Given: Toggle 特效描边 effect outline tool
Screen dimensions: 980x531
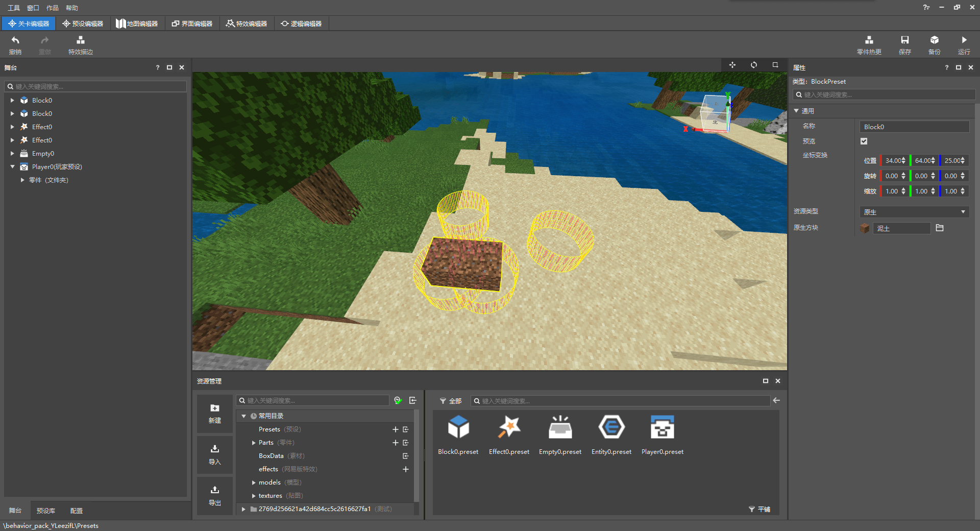Looking at the screenshot, I should point(80,44).
